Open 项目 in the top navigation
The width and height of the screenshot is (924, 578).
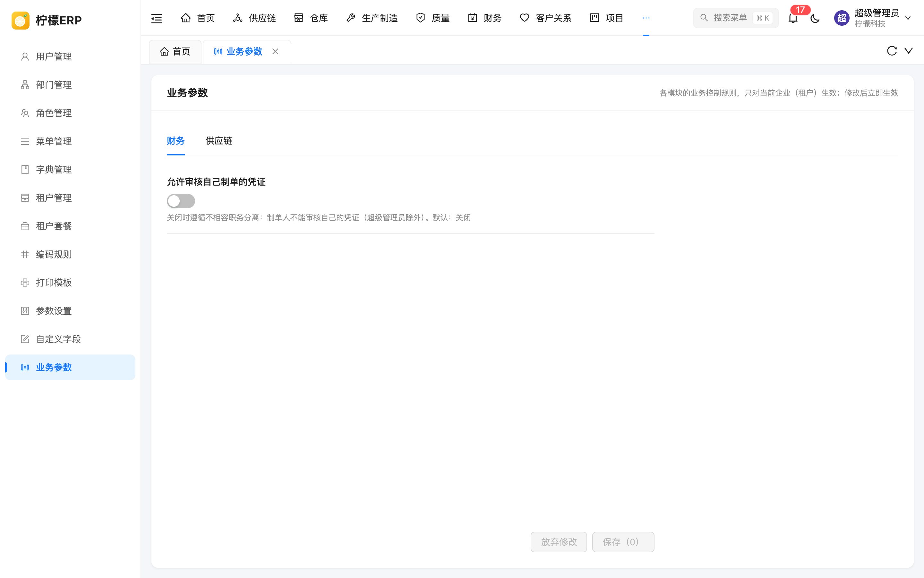click(x=606, y=18)
